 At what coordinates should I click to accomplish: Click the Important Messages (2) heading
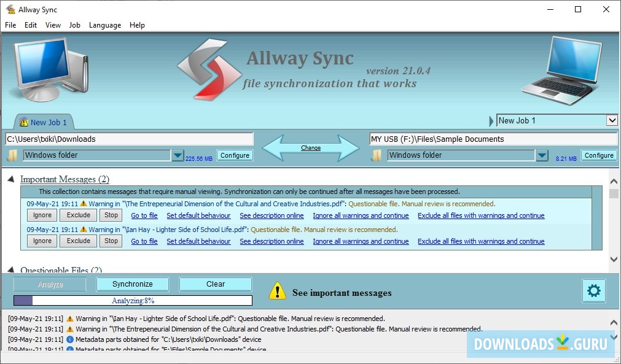(x=64, y=179)
